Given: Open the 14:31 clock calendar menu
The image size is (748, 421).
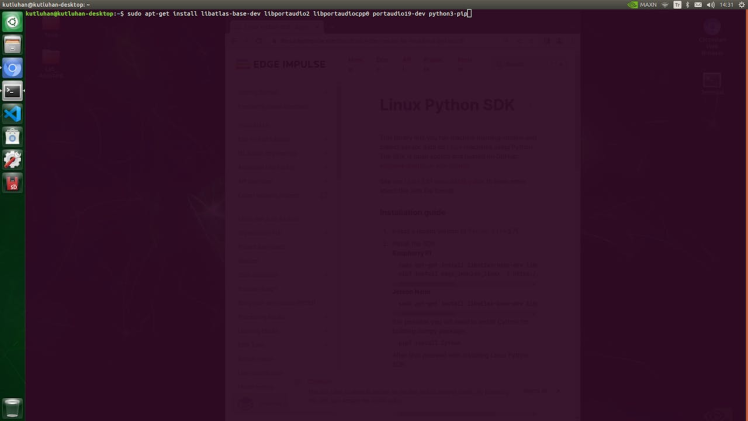Looking at the screenshot, I should click(x=726, y=5).
